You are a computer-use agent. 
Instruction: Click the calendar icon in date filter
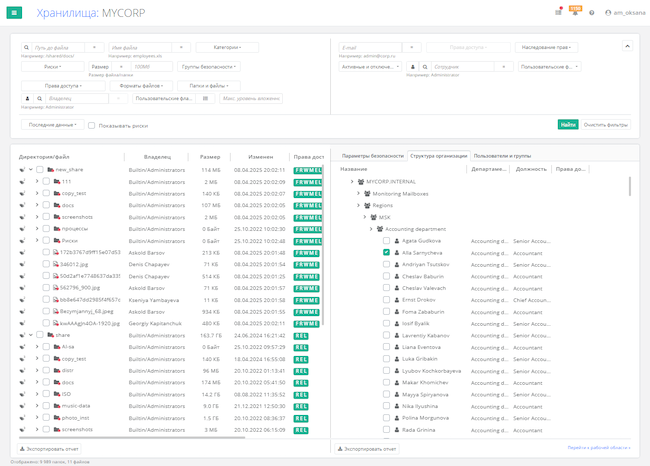point(204,98)
